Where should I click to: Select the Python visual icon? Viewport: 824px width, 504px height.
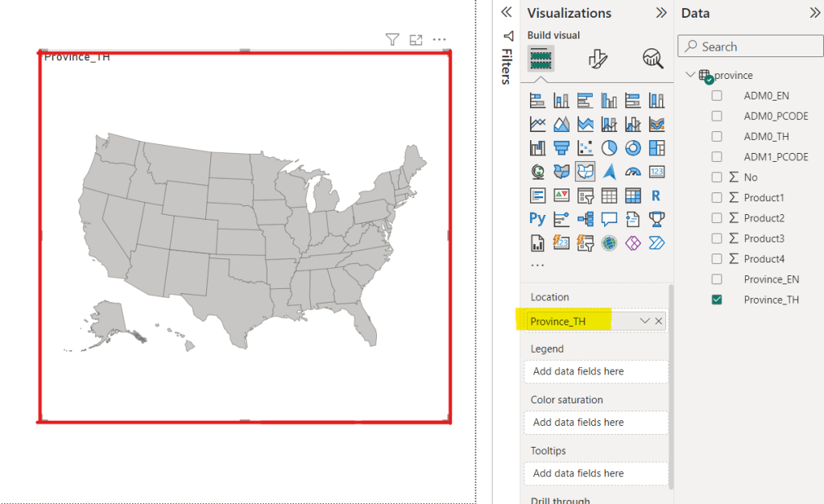(537, 218)
